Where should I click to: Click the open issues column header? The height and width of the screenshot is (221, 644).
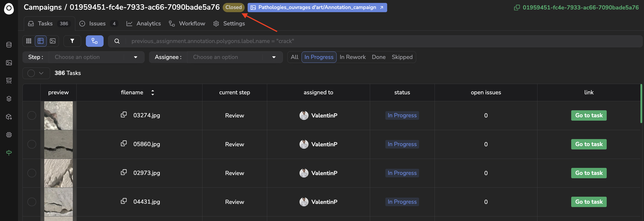pyautogui.click(x=486, y=92)
